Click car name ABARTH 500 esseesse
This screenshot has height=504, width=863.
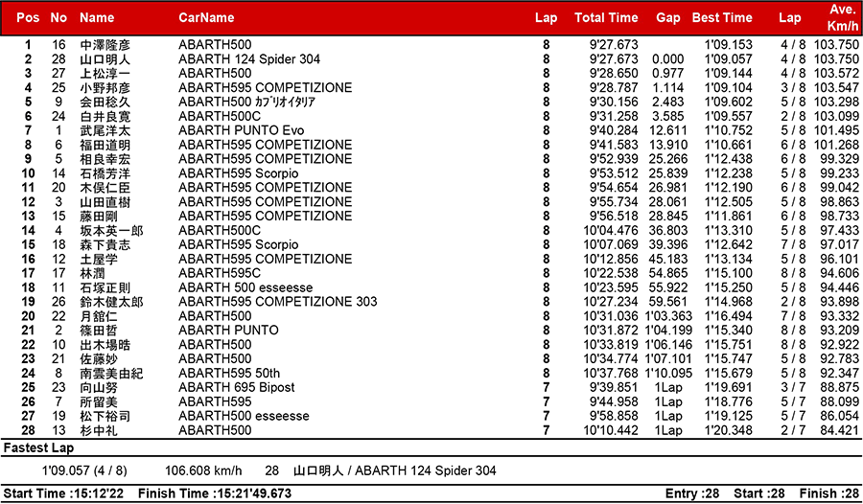245,287
